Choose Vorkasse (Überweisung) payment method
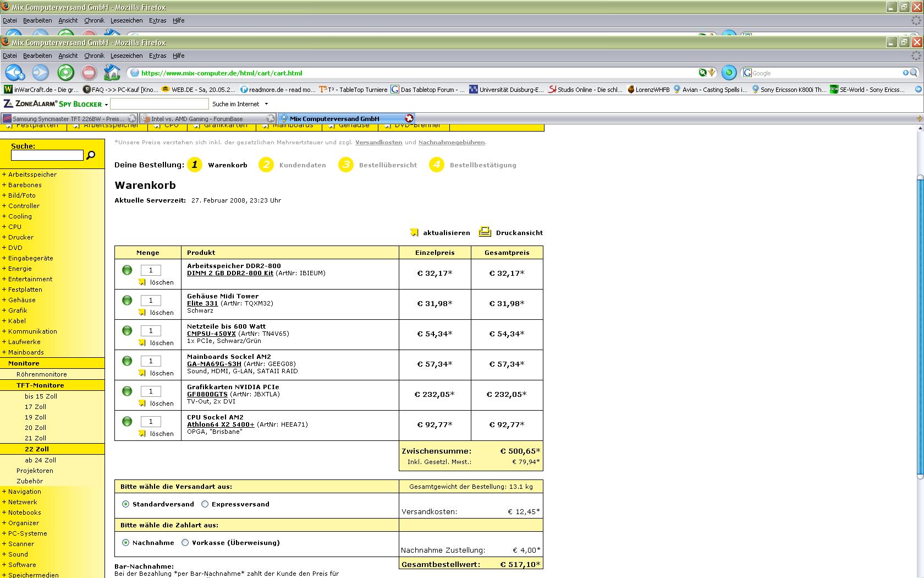The height and width of the screenshot is (578, 924). click(x=185, y=543)
